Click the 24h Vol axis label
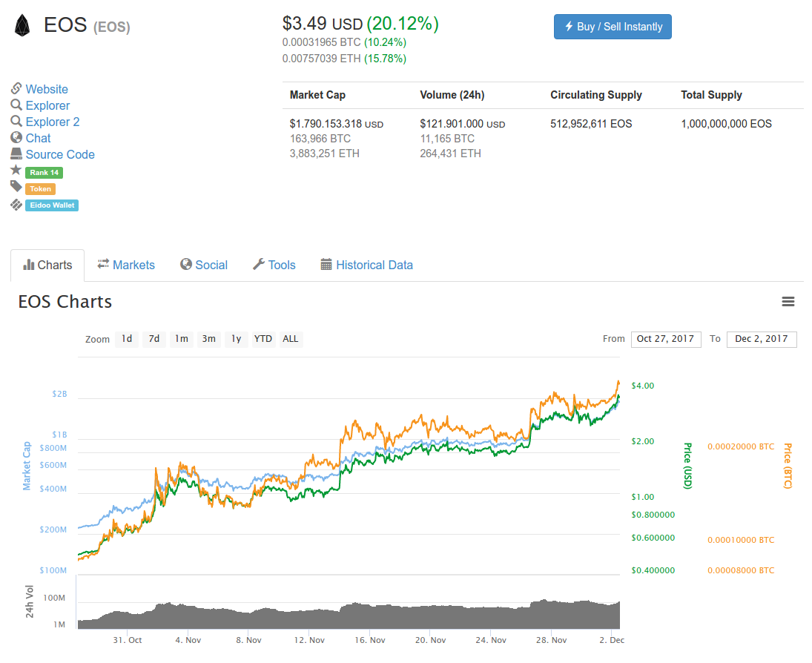 tap(30, 602)
